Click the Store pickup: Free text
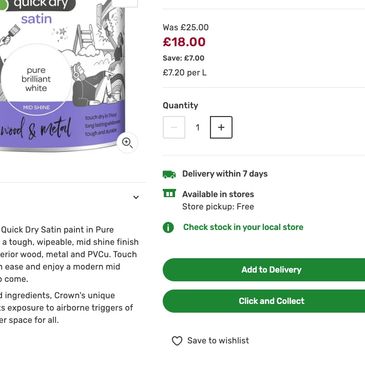 point(218,207)
